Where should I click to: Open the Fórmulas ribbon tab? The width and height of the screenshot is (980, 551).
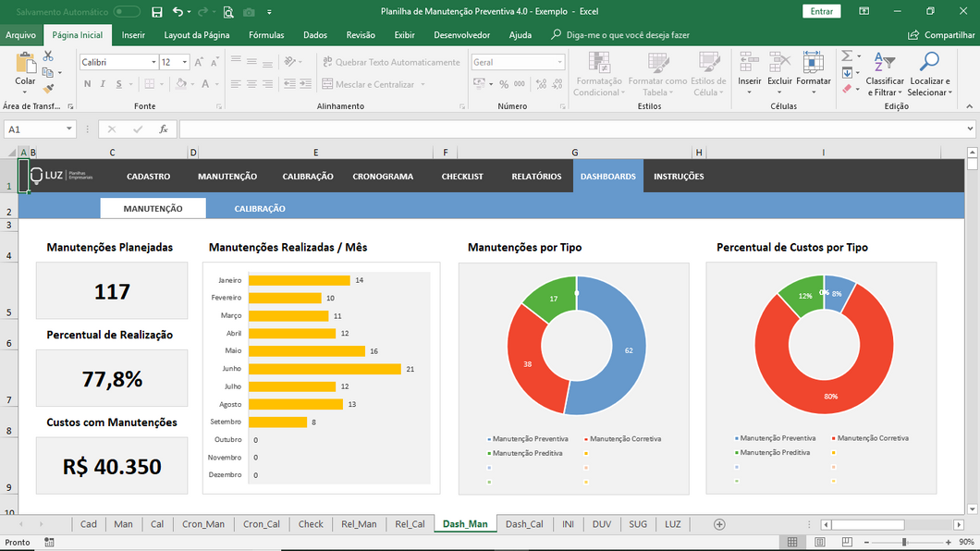(x=266, y=35)
